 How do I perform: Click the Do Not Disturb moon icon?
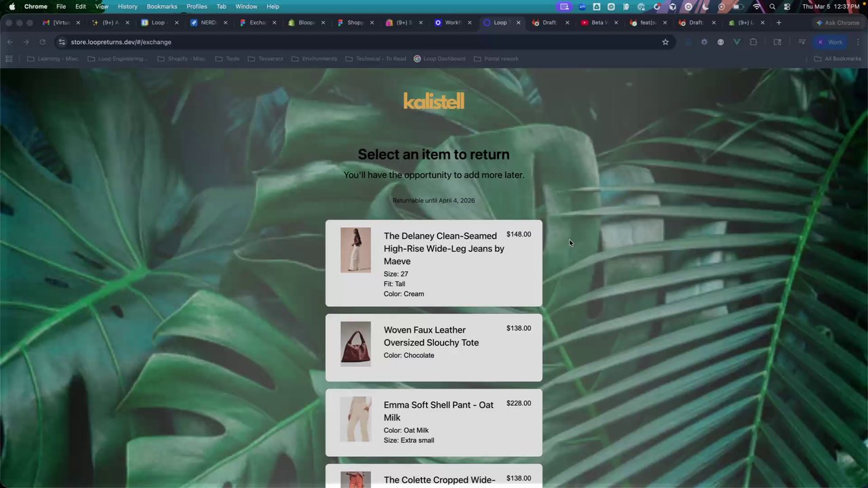[705, 6]
